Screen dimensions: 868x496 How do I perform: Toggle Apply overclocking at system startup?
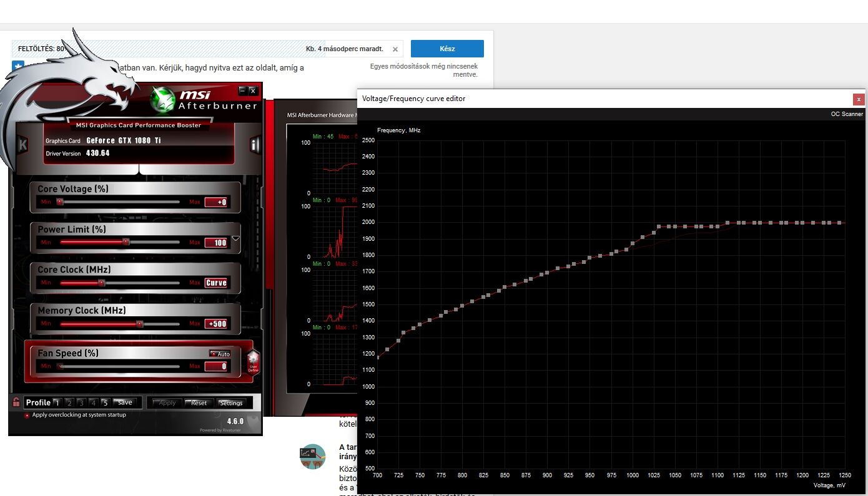tap(27, 415)
